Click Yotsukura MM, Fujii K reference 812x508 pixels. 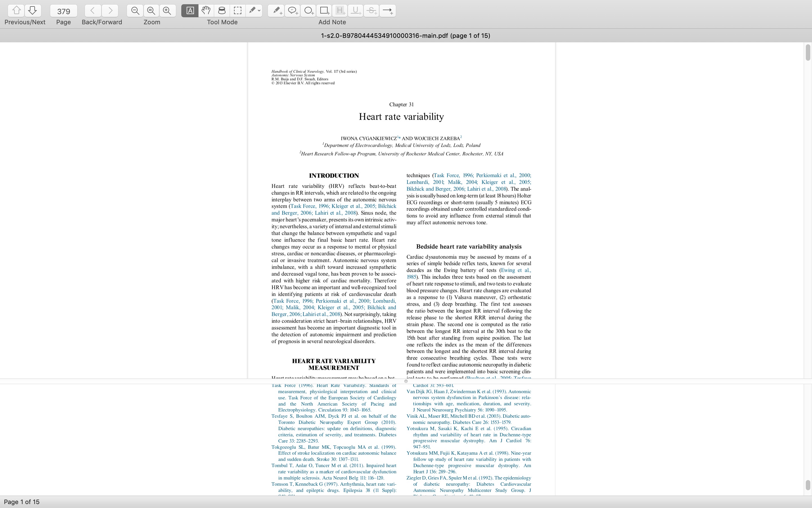point(469,462)
